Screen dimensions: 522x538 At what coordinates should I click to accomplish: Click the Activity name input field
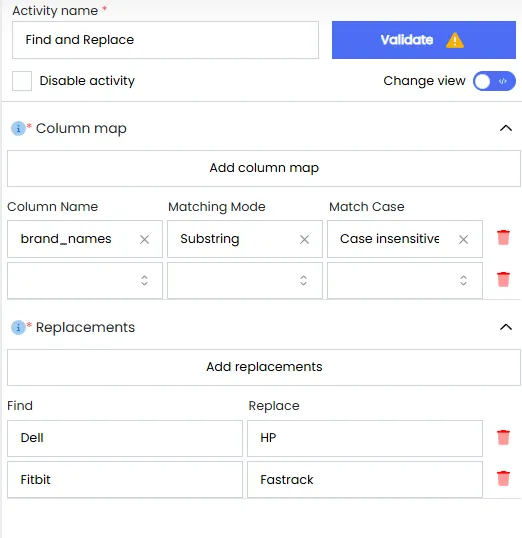click(165, 40)
